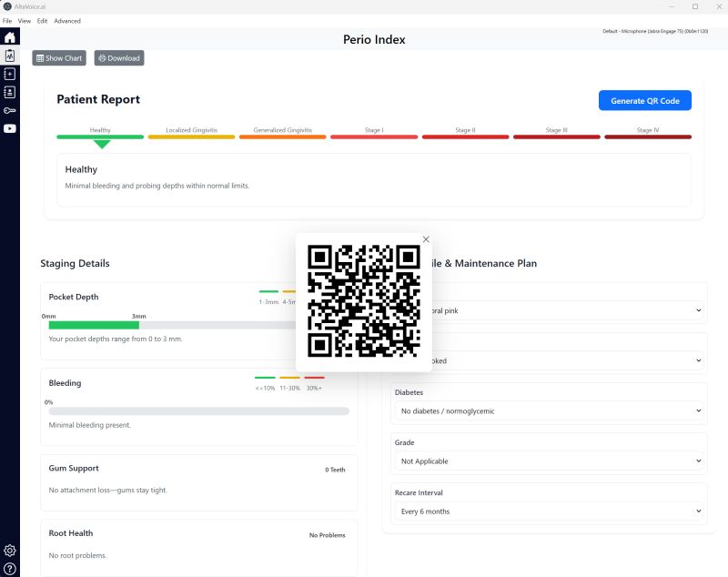The image size is (728, 577).
Task: Open the View menu
Action: pos(25,21)
